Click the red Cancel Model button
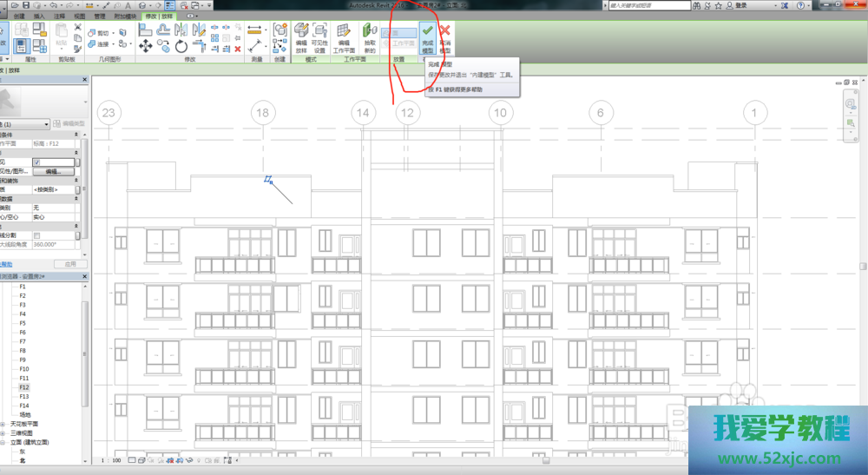This screenshot has width=868, height=475. click(x=445, y=40)
